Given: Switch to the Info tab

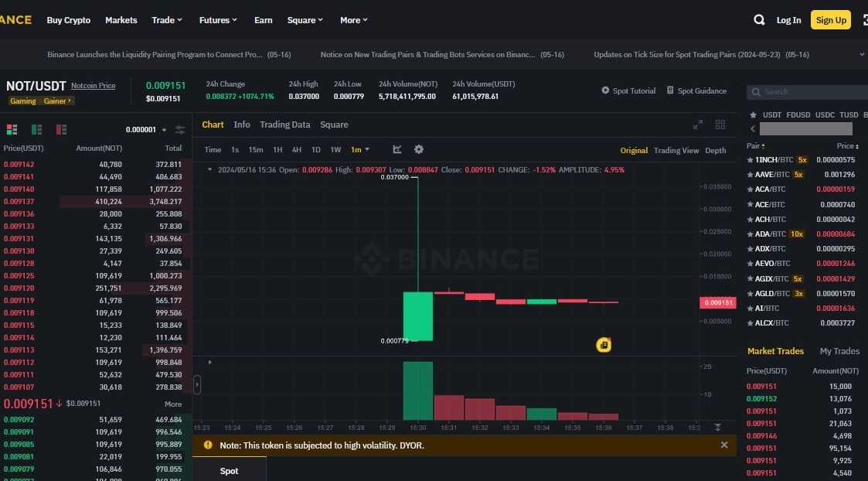Looking at the screenshot, I should pos(242,125).
